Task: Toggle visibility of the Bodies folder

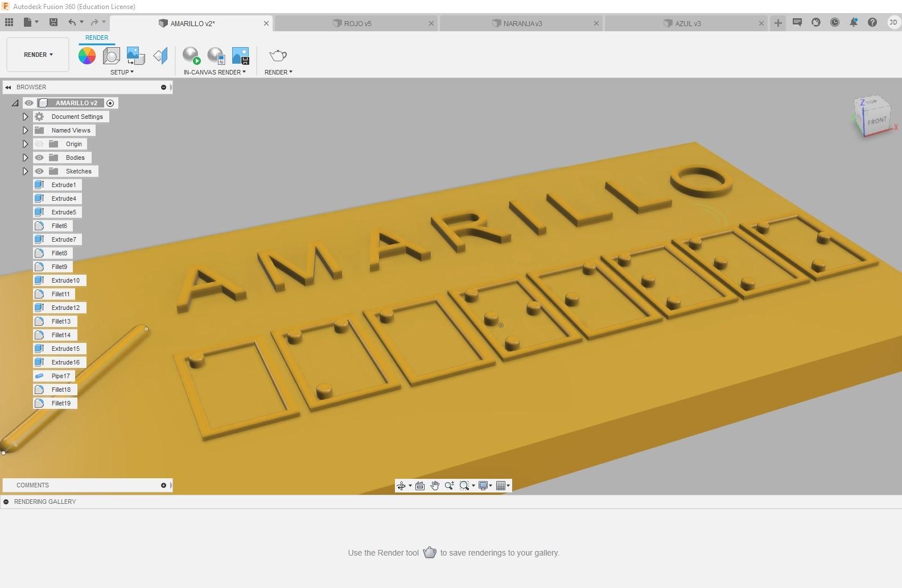Action: [x=39, y=158]
